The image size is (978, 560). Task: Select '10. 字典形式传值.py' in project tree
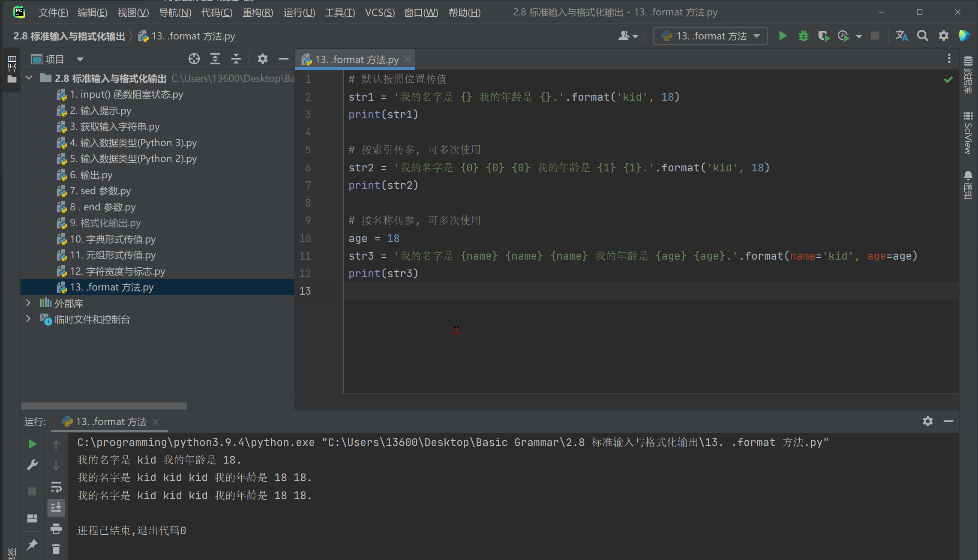(113, 240)
